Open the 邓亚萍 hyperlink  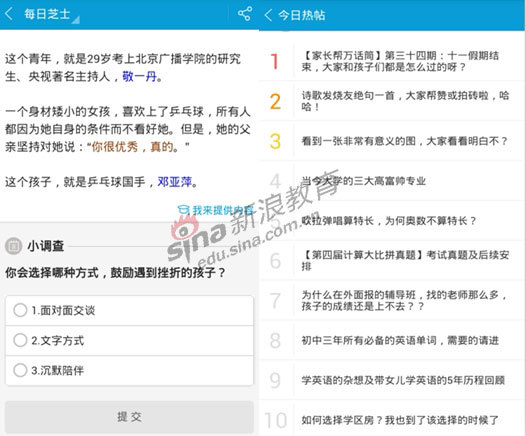coord(175,182)
